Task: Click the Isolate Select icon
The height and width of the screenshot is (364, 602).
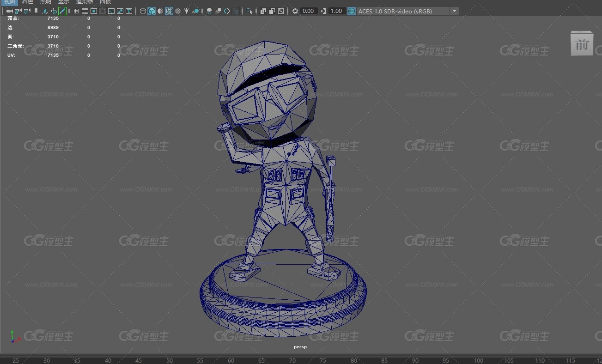Action: 250,11
